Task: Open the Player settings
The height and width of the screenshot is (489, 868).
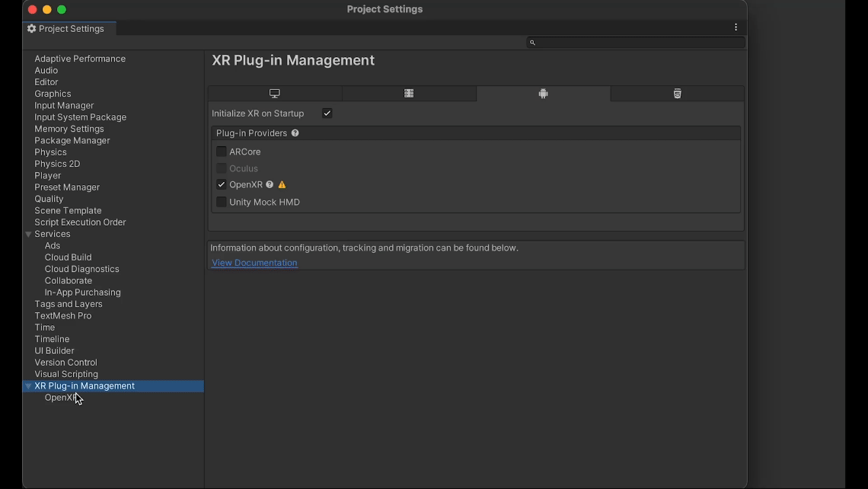Action: [x=48, y=175]
